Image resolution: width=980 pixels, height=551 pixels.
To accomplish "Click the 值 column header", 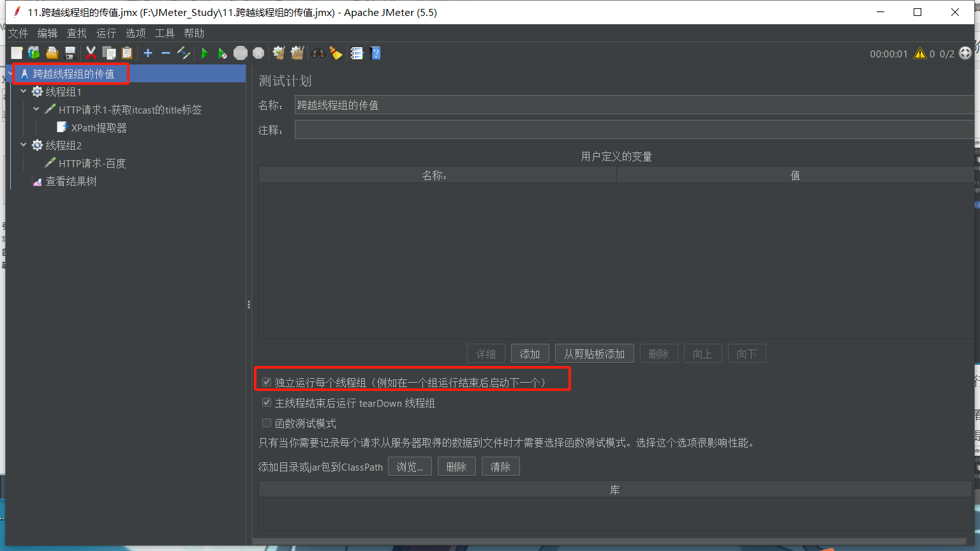I will tap(795, 175).
